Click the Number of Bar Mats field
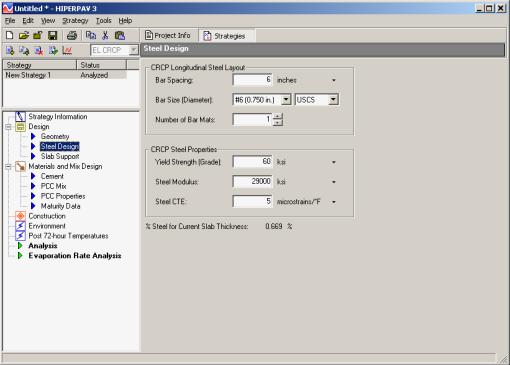Image resolution: width=510 pixels, height=365 pixels. tap(253, 119)
